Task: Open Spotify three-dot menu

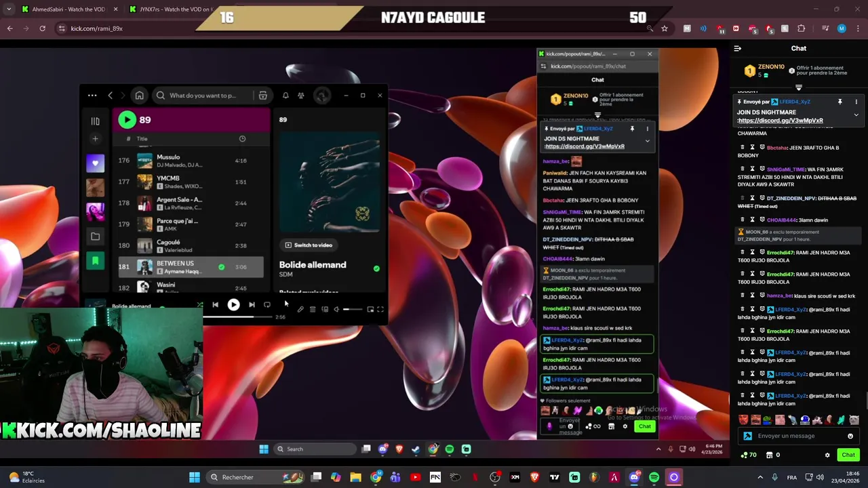Action: tap(92, 96)
